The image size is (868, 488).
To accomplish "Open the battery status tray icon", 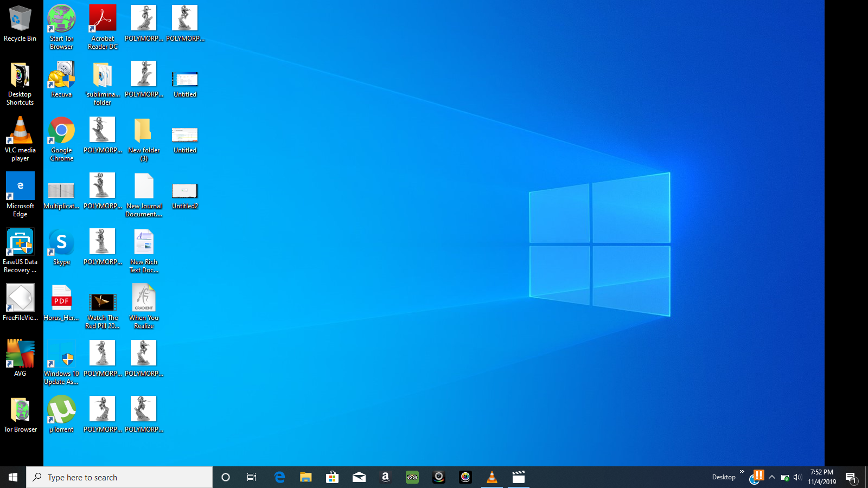I will 785,478.
